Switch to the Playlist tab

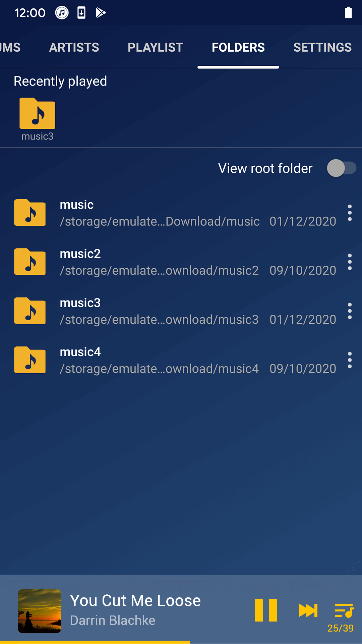[x=155, y=47]
